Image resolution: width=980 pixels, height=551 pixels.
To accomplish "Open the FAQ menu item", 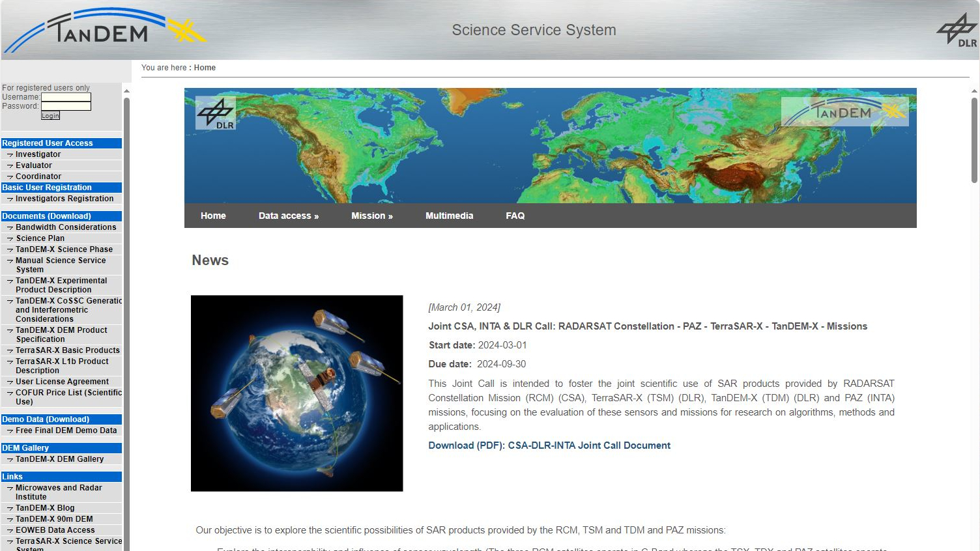I will coord(515,216).
